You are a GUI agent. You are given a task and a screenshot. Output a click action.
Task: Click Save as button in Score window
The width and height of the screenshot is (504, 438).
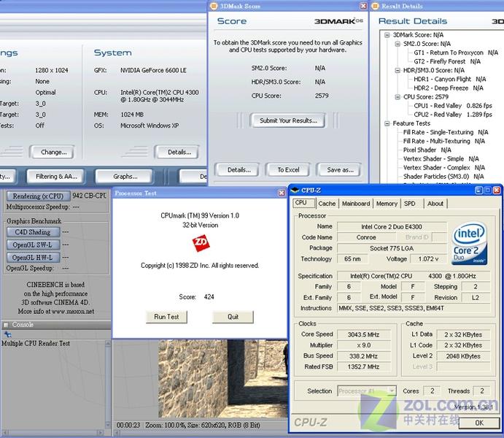(340, 170)
